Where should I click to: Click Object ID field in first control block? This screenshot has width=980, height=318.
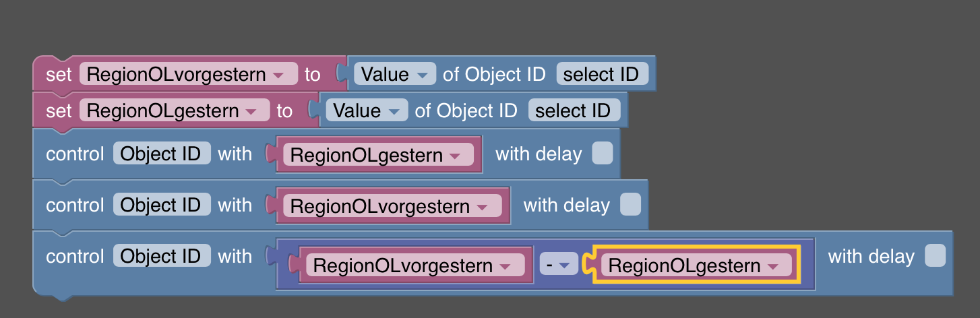162,154
